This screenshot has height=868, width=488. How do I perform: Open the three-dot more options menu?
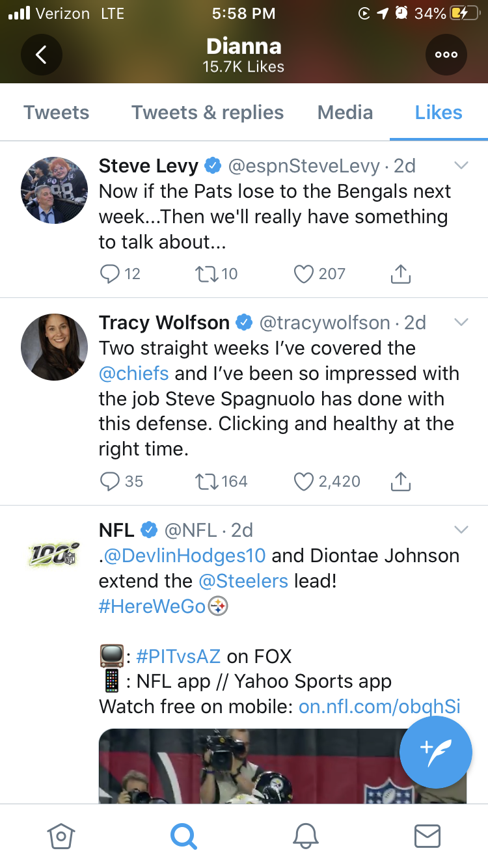[446, 55]
